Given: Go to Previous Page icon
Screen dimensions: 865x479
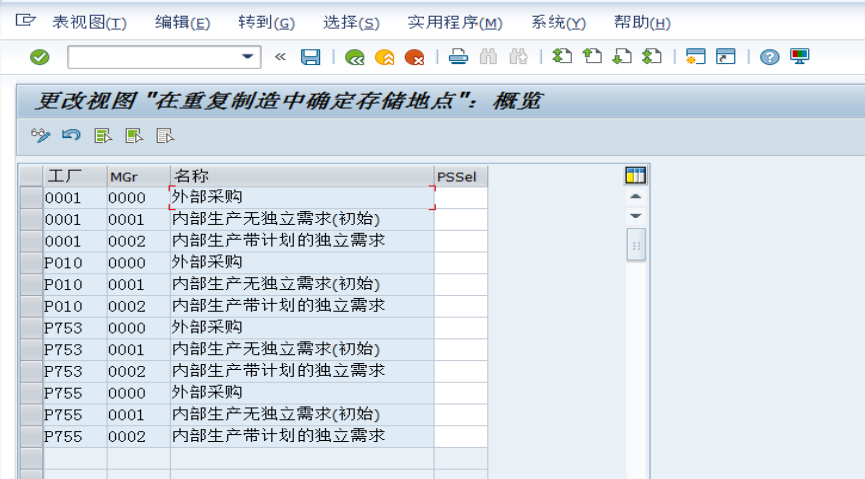Looking at the screenshot, I should 592,56.
